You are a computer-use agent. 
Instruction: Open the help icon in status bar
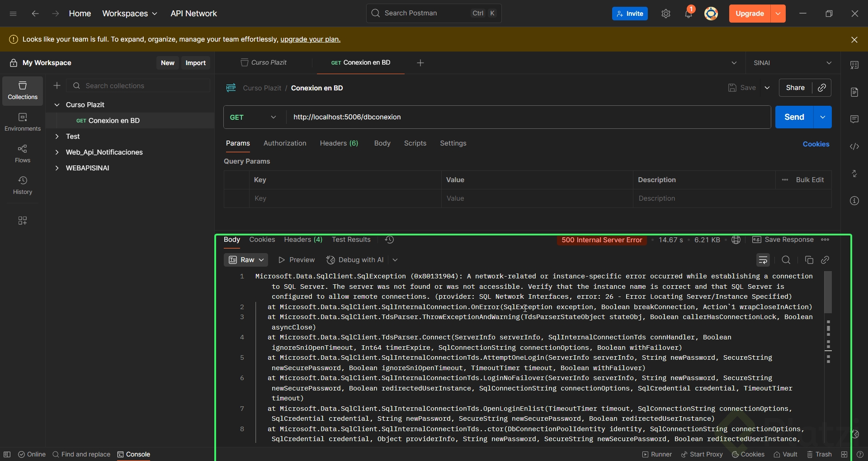click(x=860, y=454)
